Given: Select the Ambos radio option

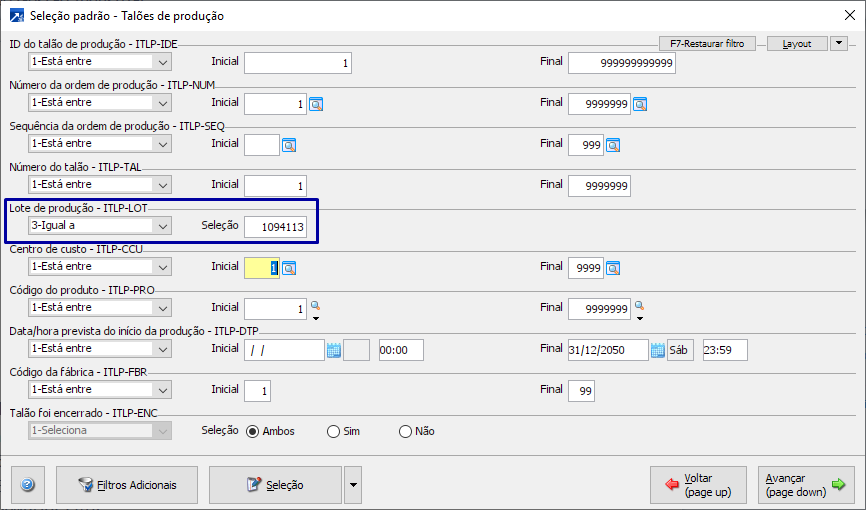Looking at the screenshot, I should (252, 431).
